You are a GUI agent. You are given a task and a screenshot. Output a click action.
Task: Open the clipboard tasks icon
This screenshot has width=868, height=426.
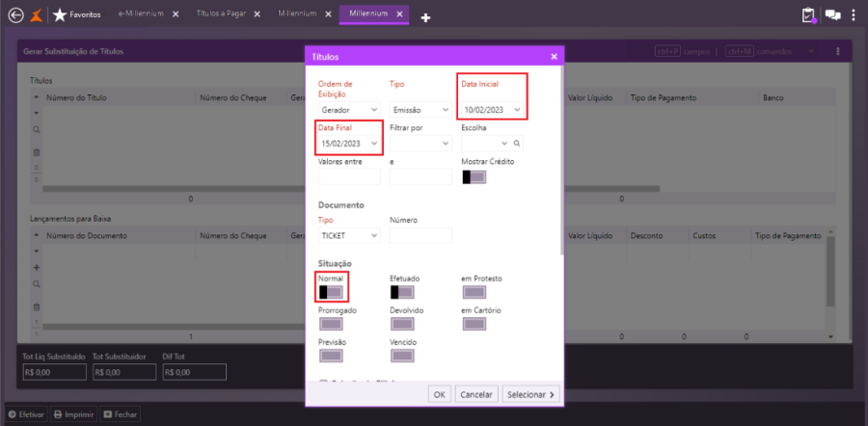tap(809, 14)
